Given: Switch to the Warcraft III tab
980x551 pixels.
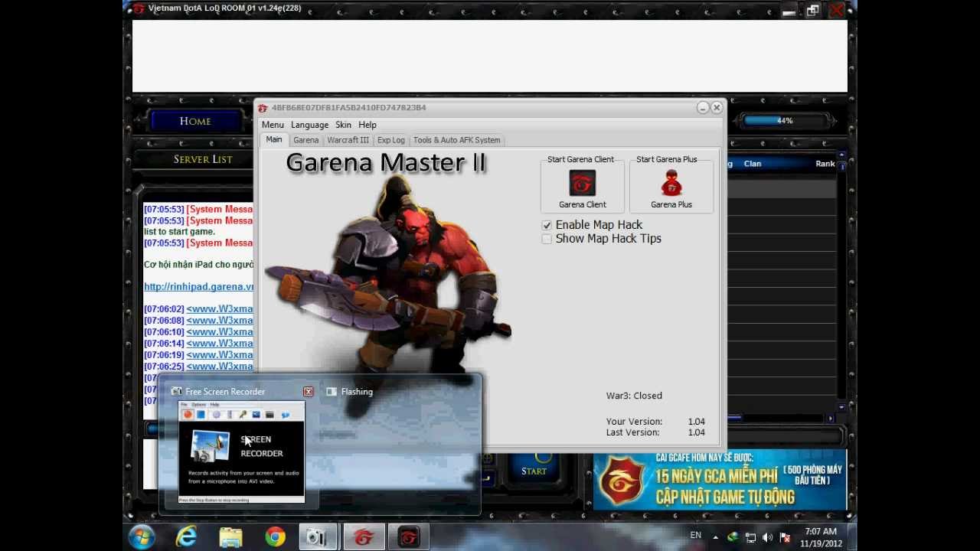Looking at the screenshot, I should pos(348,140).
